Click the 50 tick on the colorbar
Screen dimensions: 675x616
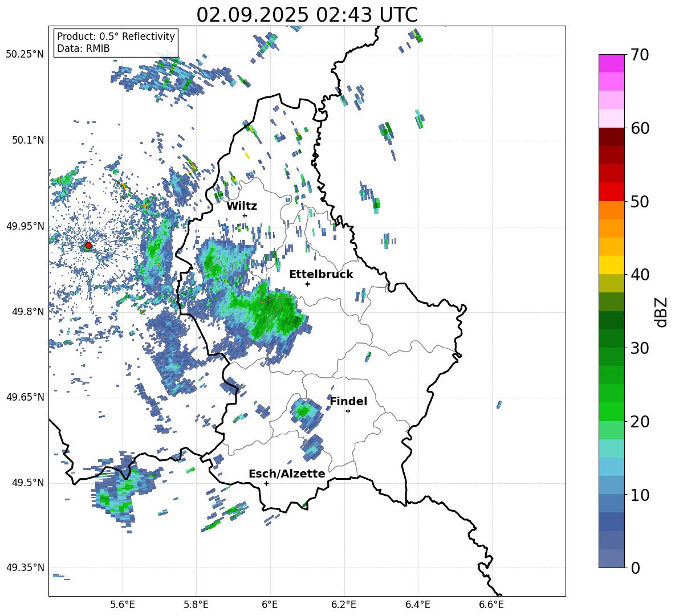click(x=639, y=201)
